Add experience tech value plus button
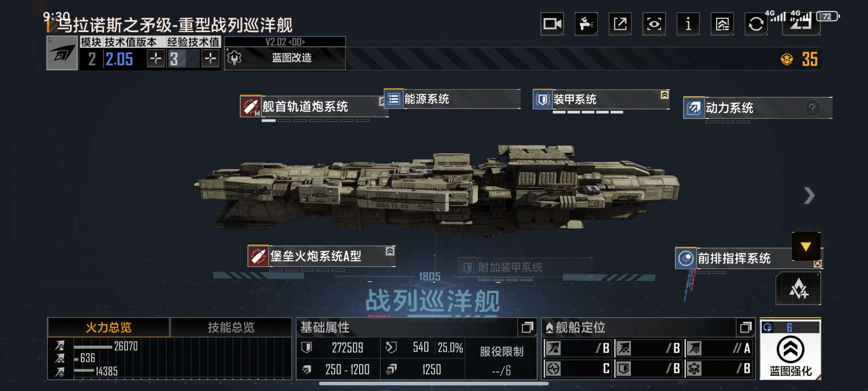Viewport: 868px width, 391px height. coord(210,59)
